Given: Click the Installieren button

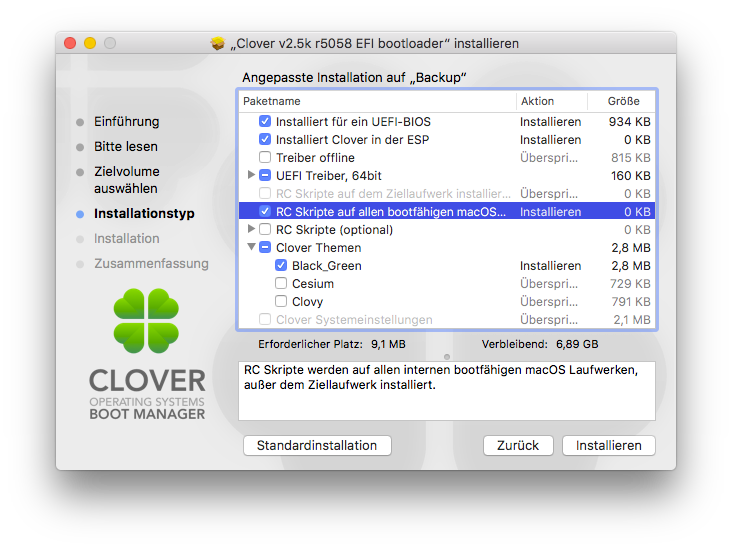Looking at the screenshot, I should click(x=609, y=445).
